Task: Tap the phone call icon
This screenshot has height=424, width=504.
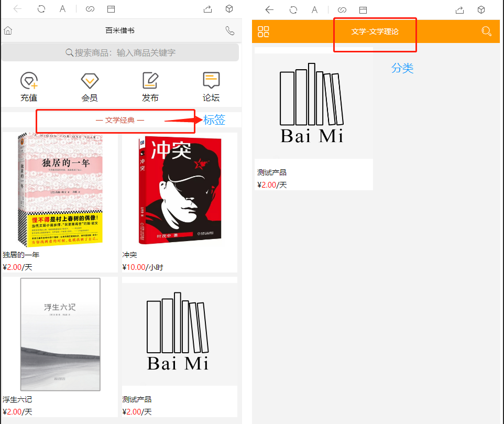Action: point(230,30)
